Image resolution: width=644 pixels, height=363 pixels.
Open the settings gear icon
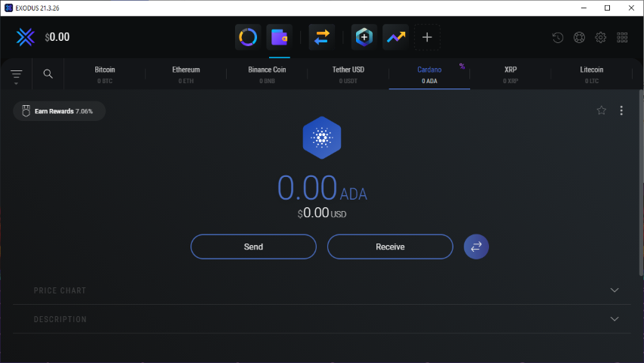[601, 37]
